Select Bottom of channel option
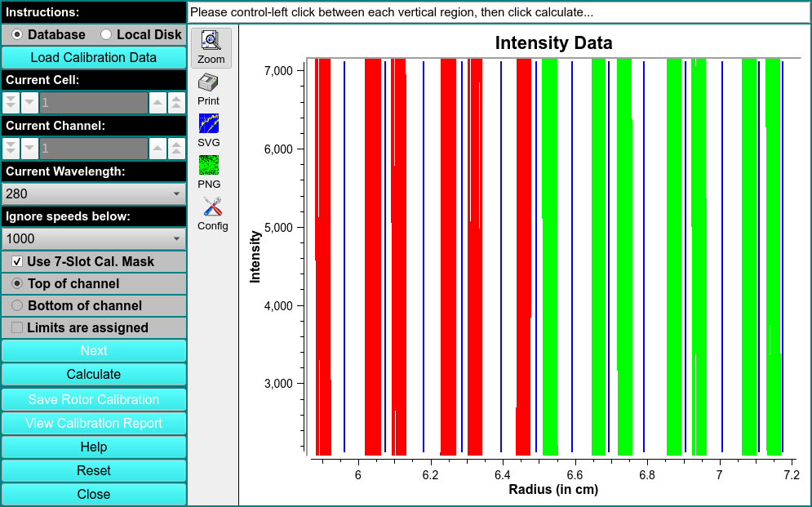The image size is (812, 507). point(17,306)
